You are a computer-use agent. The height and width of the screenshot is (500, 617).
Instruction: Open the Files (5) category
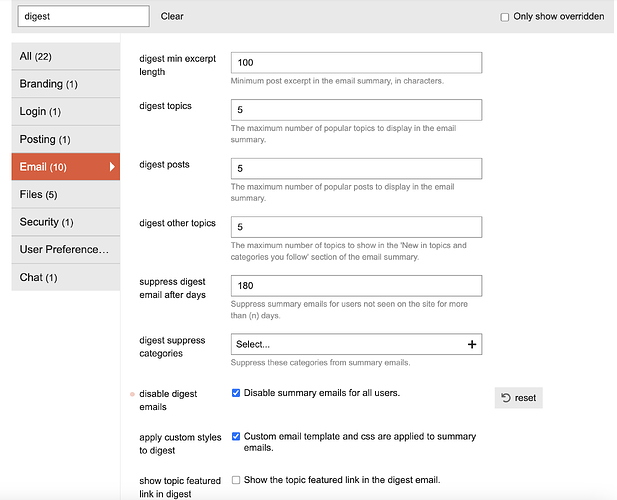pyautogui.click(x=66, y=194)
